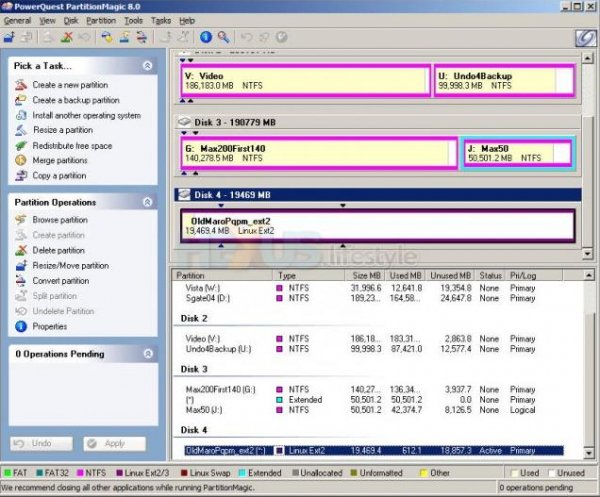Click the Browse partition icon

[21, 220]
